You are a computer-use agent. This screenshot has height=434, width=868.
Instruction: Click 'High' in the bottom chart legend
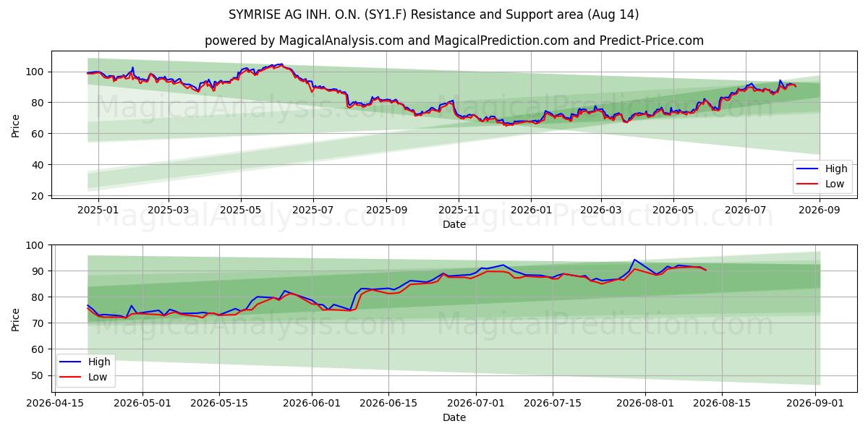coord(98,362)
